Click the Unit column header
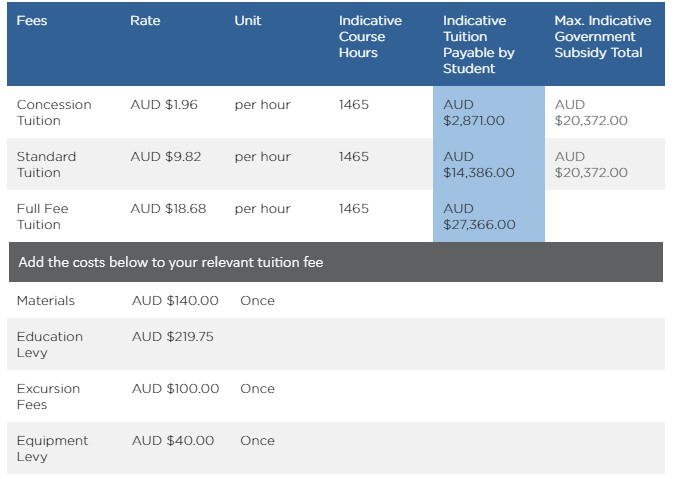This screenshot has height=479, width=675. click(248, 21)
